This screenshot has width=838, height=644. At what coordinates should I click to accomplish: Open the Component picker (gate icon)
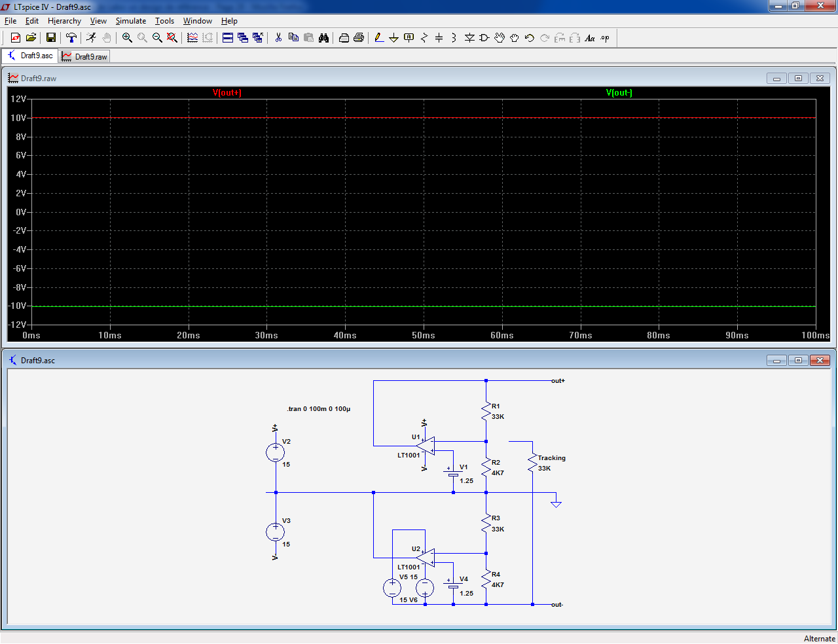pyautogui.click(x=484, y=38)
